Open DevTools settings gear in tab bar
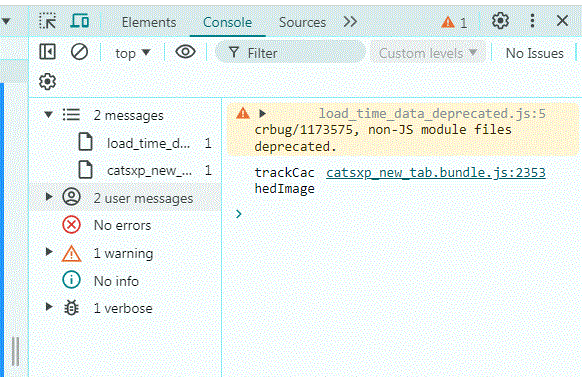 pyautogui.click(x=500, y=21)
